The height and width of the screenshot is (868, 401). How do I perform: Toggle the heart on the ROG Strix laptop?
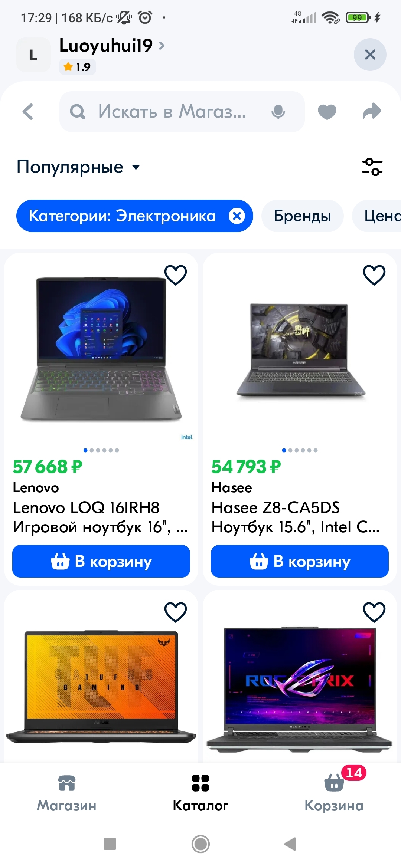[x=374, y=612]
